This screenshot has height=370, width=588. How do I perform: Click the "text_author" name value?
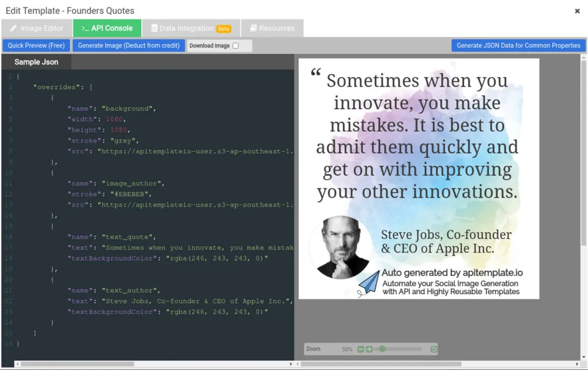pos(130,290)
